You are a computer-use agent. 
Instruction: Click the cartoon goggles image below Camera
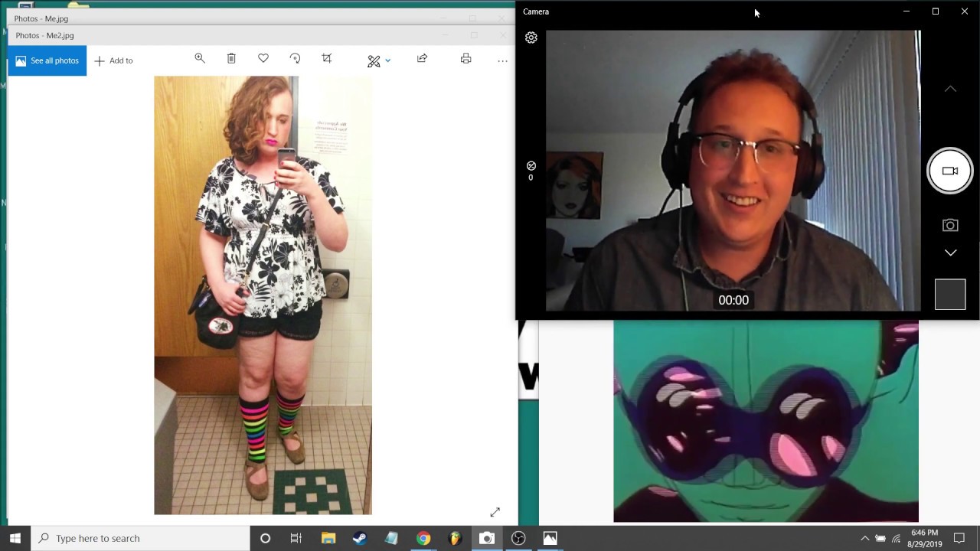(x=766, y=421)
